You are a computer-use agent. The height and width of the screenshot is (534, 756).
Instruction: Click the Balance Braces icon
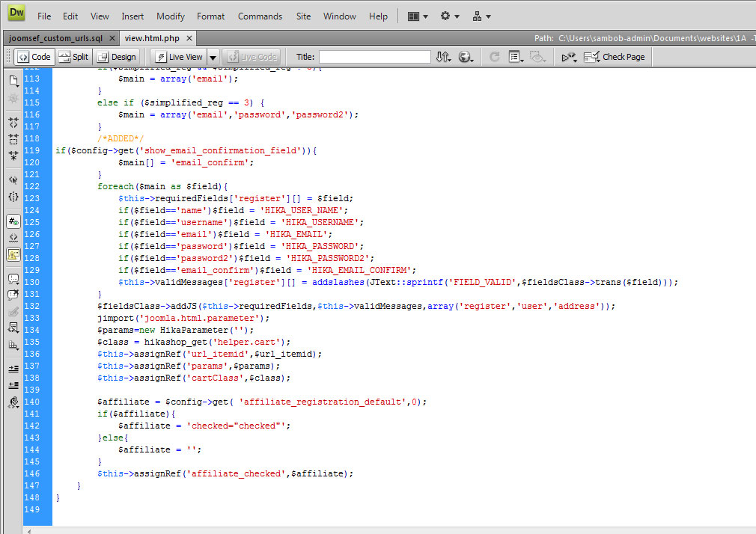coord(13,197)
